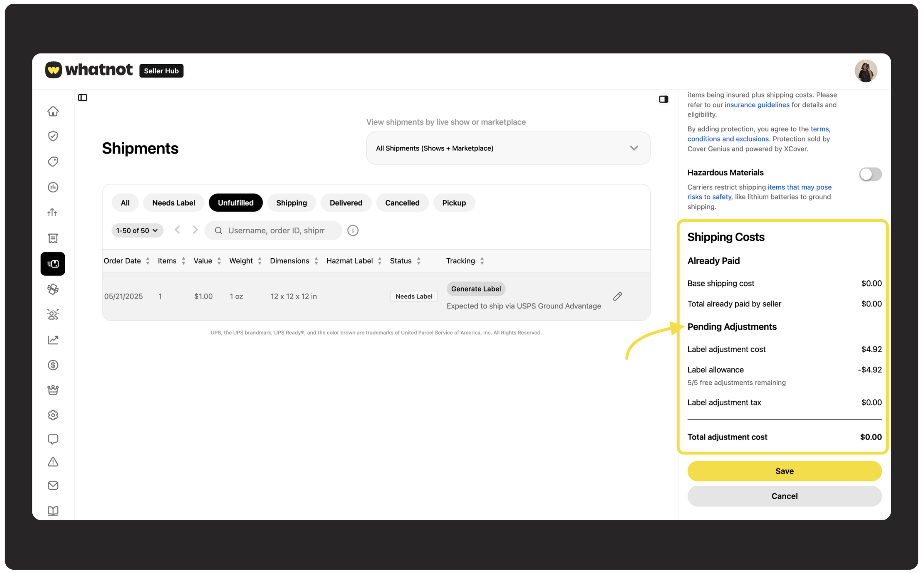
Task: Click the pencil edit icon in shipment row
Action: coord(618,296)
